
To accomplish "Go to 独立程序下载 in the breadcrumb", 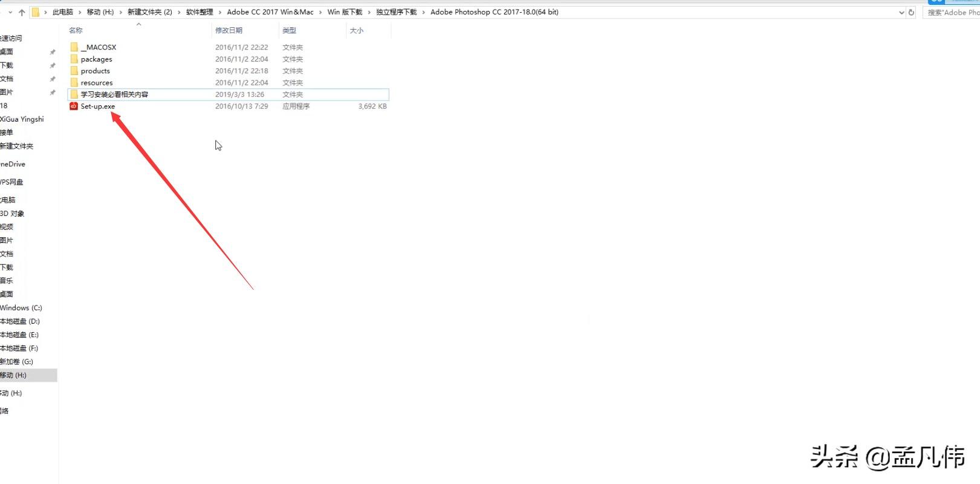I will tap(397, 12).
